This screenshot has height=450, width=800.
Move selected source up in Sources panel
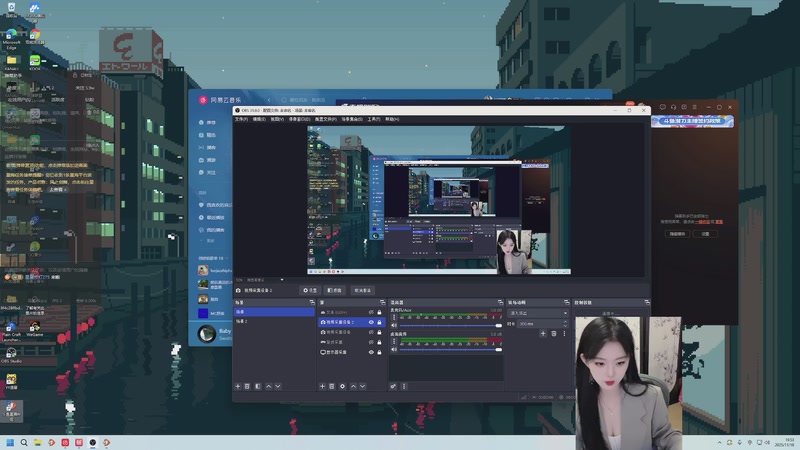tap(354, 387)
